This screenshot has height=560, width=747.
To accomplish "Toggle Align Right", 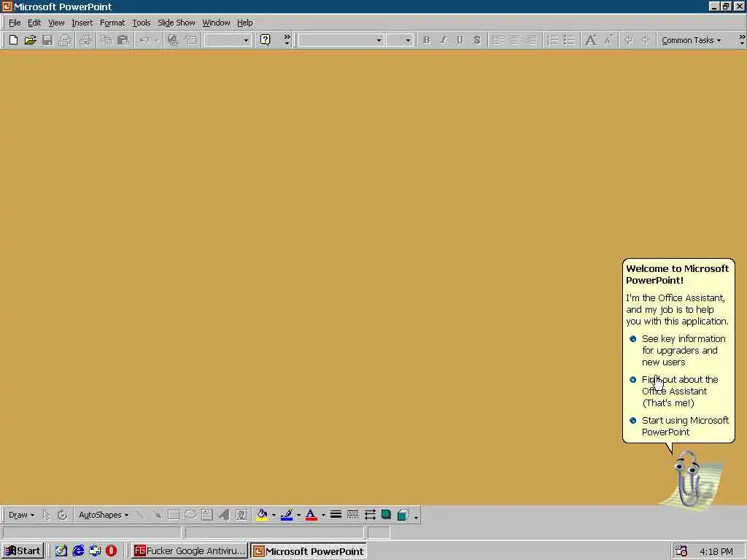I will [531, 40].
